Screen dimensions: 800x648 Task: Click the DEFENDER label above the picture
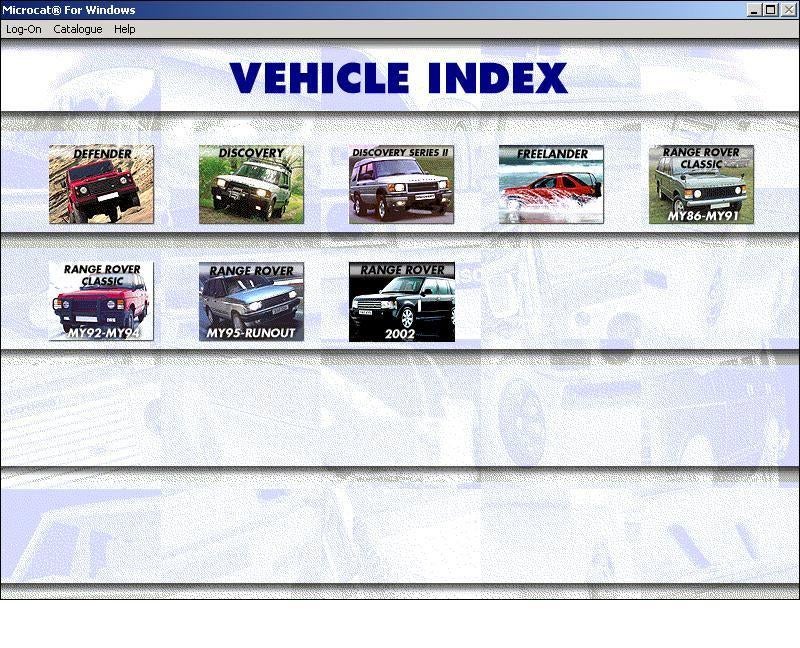click(101, 152)
